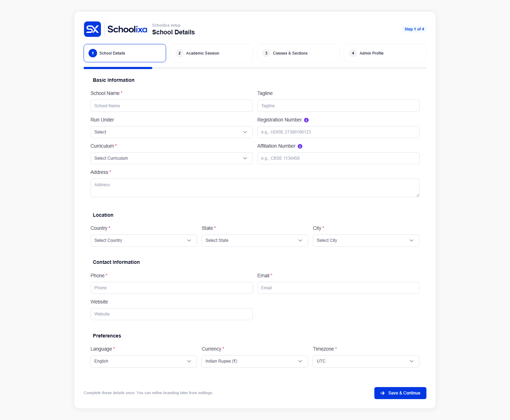Click the Affiliation Number info icon
510x420 pixels.
(x=300, y=146)
